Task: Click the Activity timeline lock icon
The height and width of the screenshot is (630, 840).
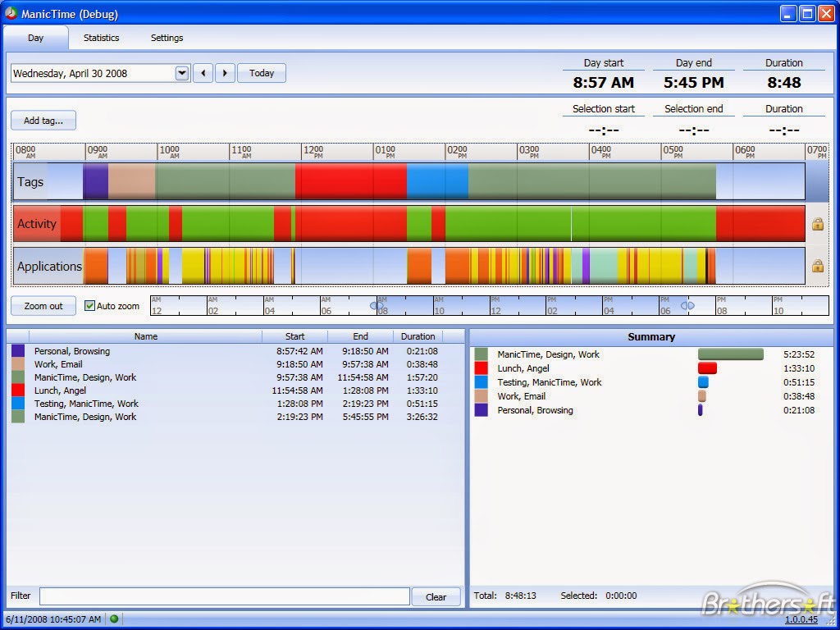Action: pos(818,223)
